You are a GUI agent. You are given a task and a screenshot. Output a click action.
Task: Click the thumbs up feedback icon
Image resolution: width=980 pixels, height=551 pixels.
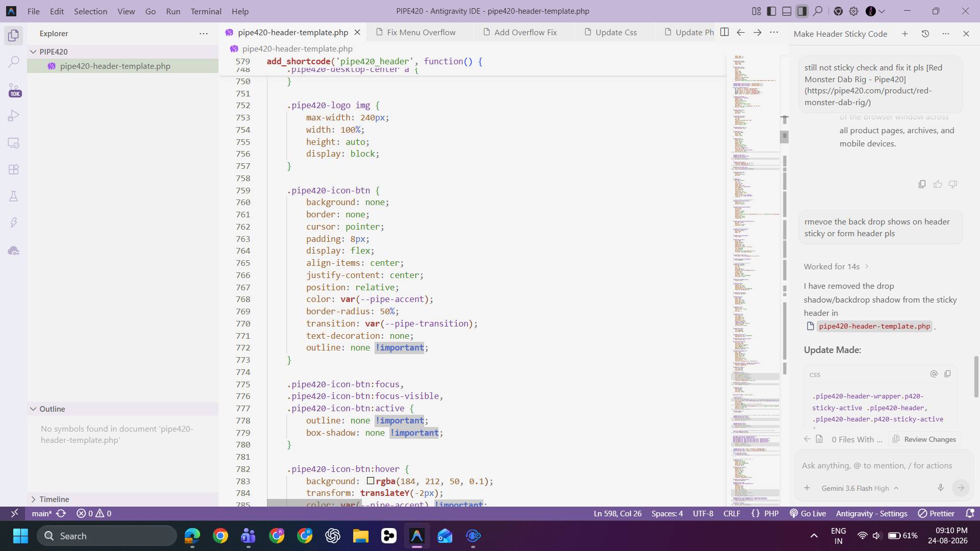pyautogui.click(x=938, y=184)
